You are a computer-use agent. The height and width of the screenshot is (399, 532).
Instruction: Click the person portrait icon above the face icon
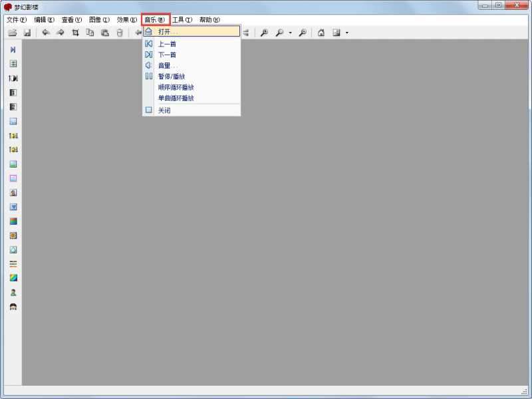pos(13,292)
